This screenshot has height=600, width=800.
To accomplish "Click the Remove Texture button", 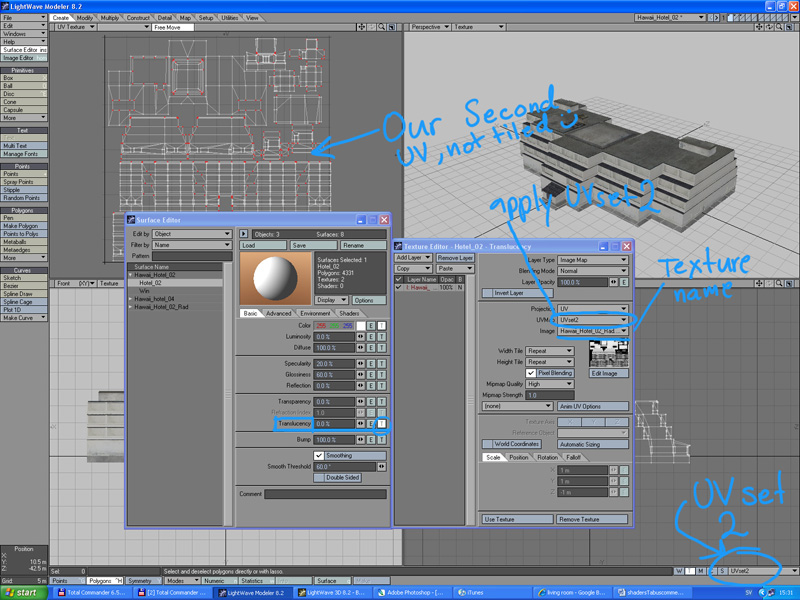I will 593,519.
